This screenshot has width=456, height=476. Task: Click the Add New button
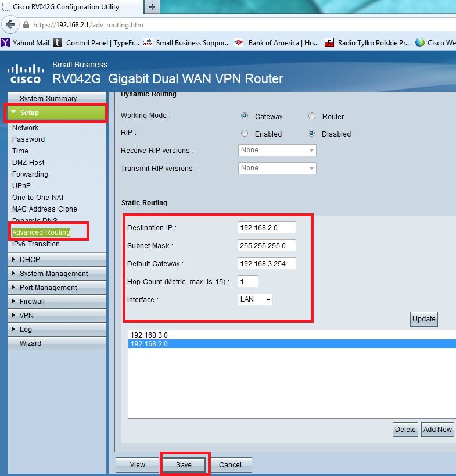[437, 430]
